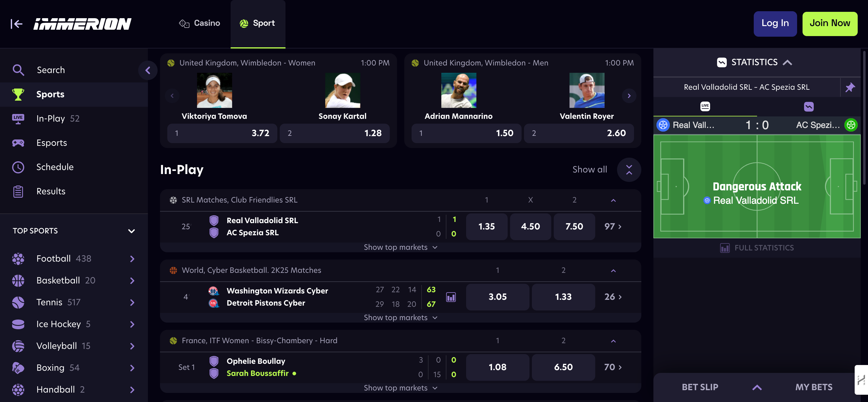The height and width of the screenshot is (402, 868).
Task: Switch to the graph stats tab in statistics
Action: (x=809, y=106)
